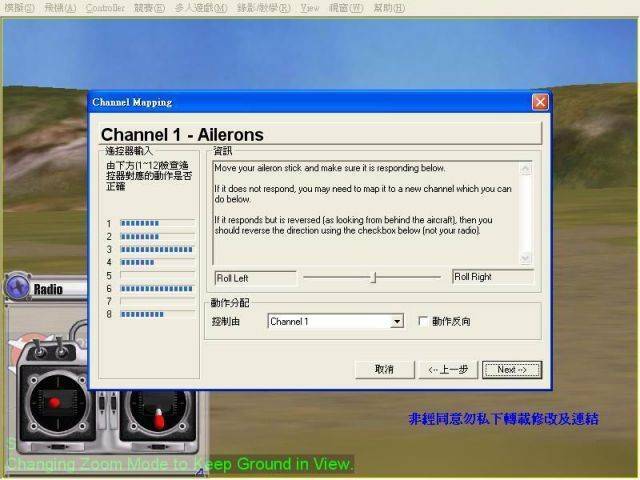Screen dimensions: 640x480
Task: Click the channel 3 input level bar
Action: (x=158, y=249)
